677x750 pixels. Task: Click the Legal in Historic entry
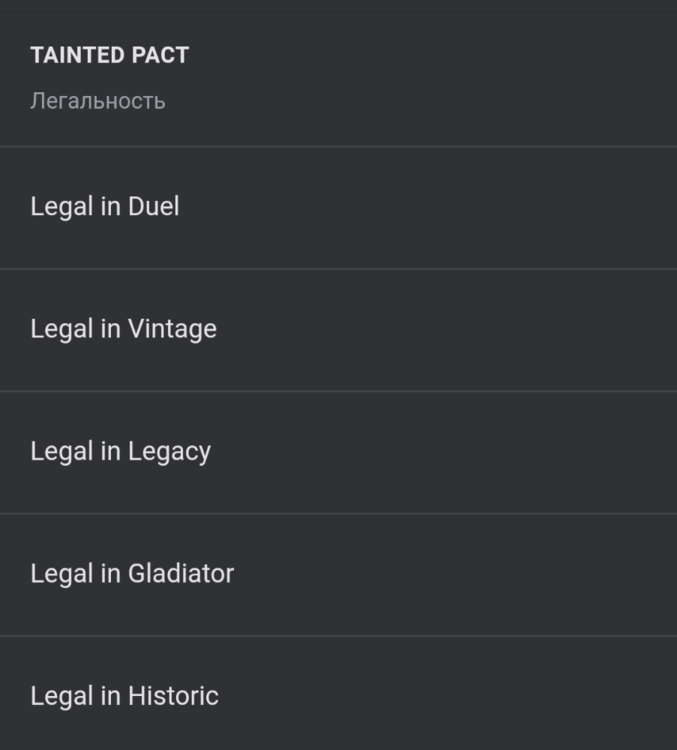(124, 696)
